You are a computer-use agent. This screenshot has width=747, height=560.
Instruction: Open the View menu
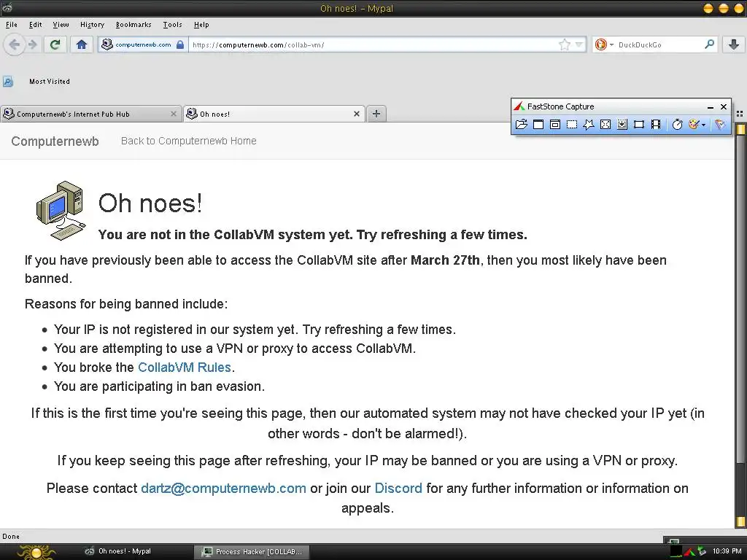[x=61, y=25]
